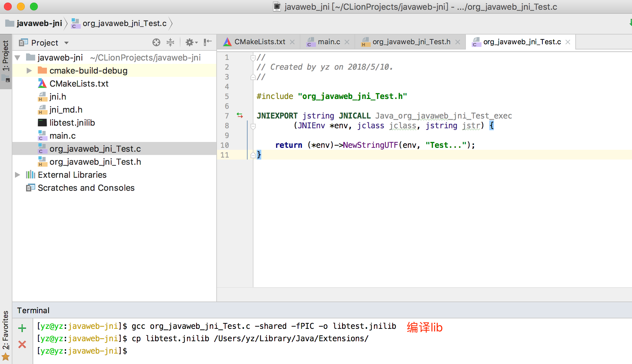Hide the Project tool window icon
Screen dimensions: 632x364
coord(208,42)
